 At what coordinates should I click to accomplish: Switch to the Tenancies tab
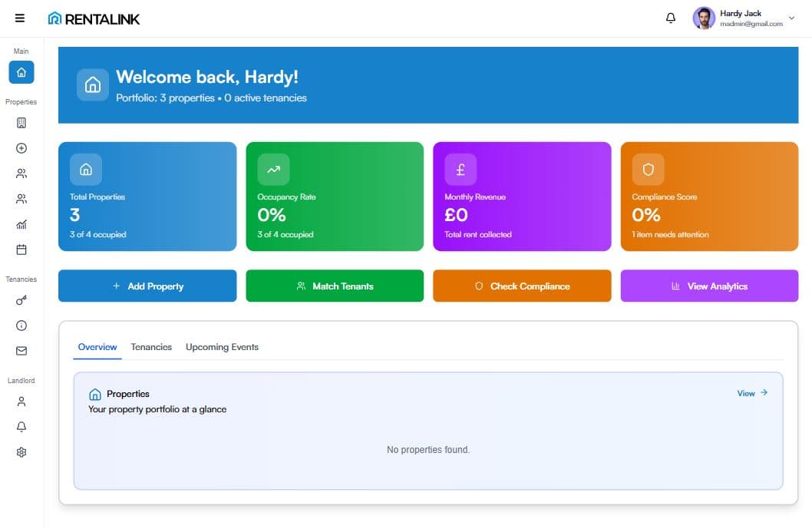151,347
